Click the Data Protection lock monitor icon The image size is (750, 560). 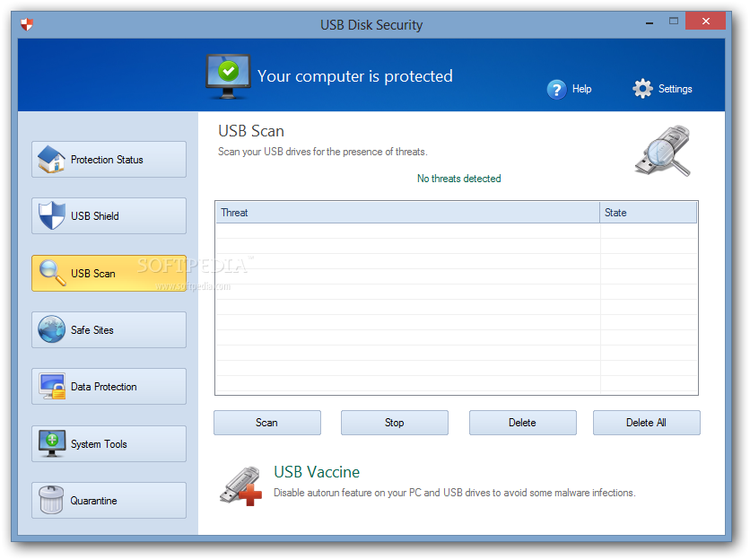click(x=52, y=386)
